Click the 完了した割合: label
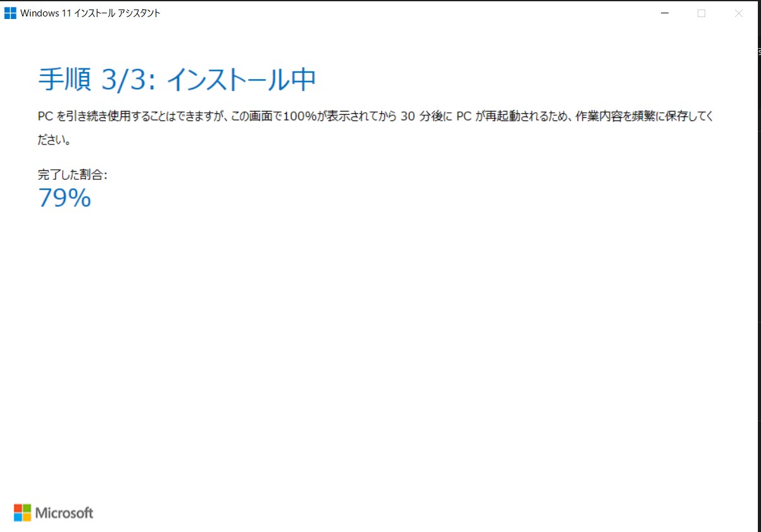761x532 pixels. click(72, 175)
